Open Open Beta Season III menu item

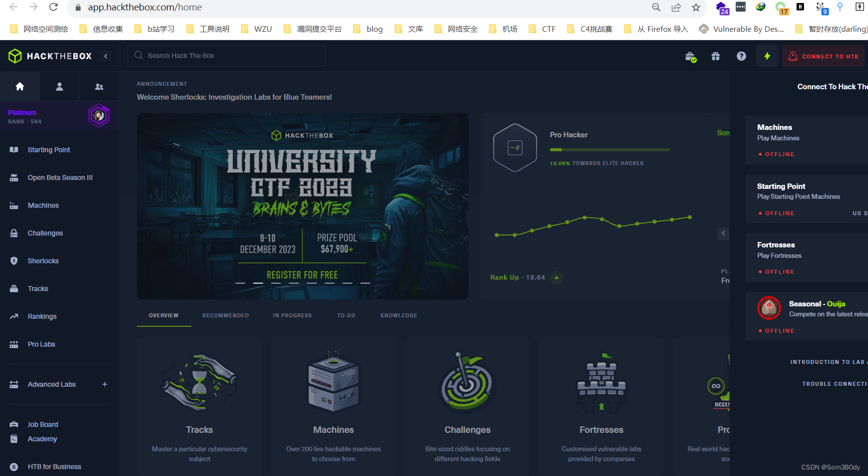tap(60, 178)
